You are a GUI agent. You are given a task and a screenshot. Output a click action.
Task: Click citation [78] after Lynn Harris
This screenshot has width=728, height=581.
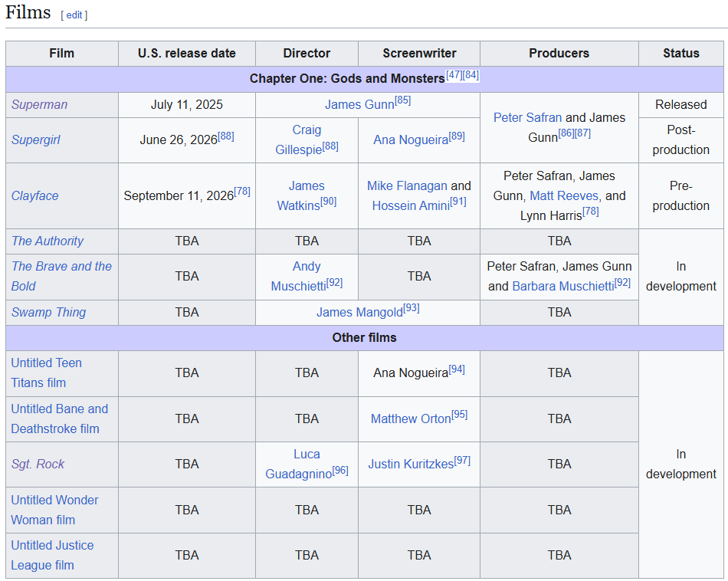(591, 212)
